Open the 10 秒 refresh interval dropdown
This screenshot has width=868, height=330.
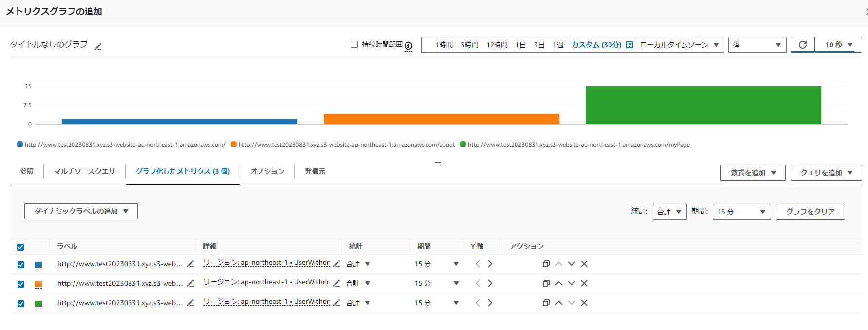click(x=838, y=45)
